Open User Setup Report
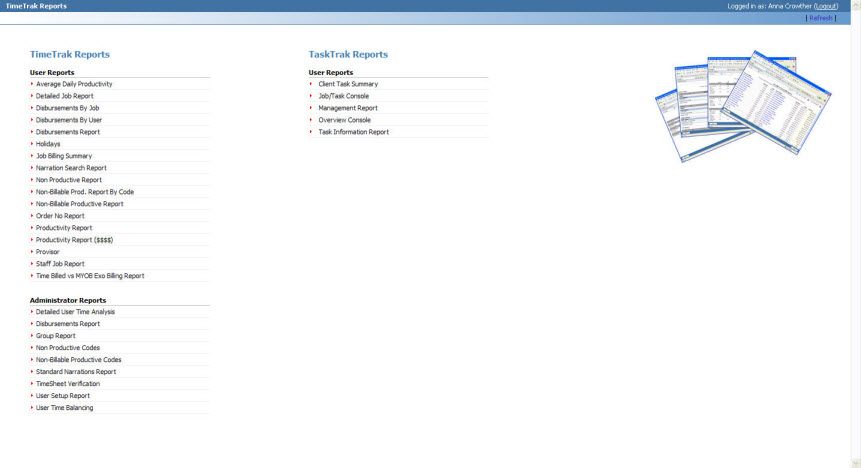Viewport: 861px width, 468px height. pos(63,396)
